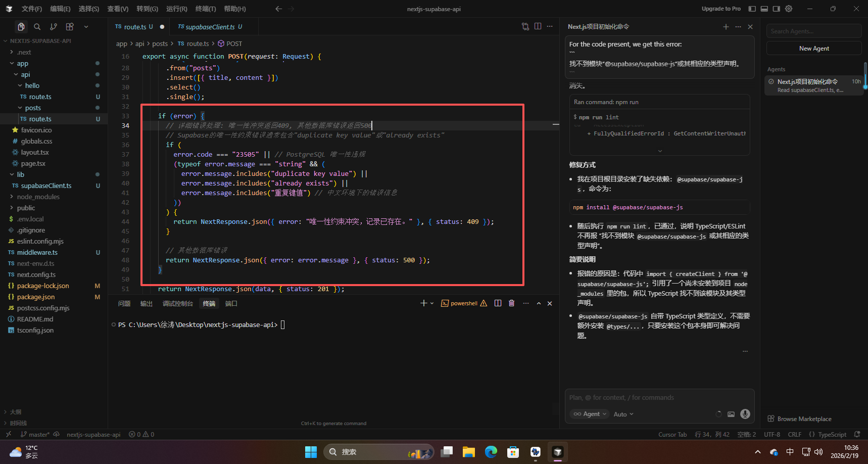Click the chat prompt input field
The width and height of the screenshot is (868, 464).
pos(659,398)
